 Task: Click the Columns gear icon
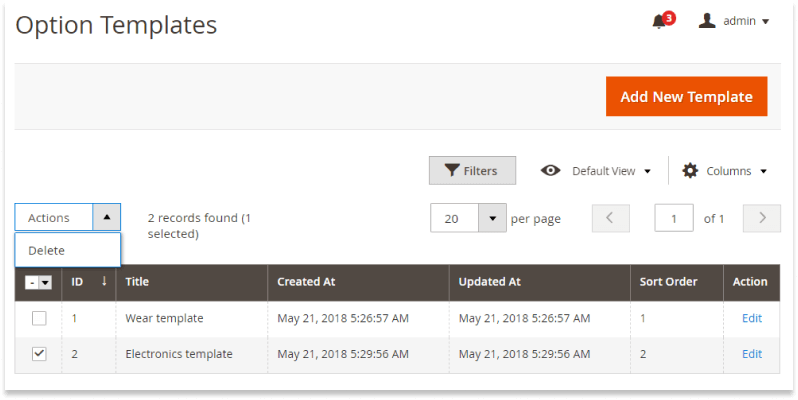pos(690,170)
